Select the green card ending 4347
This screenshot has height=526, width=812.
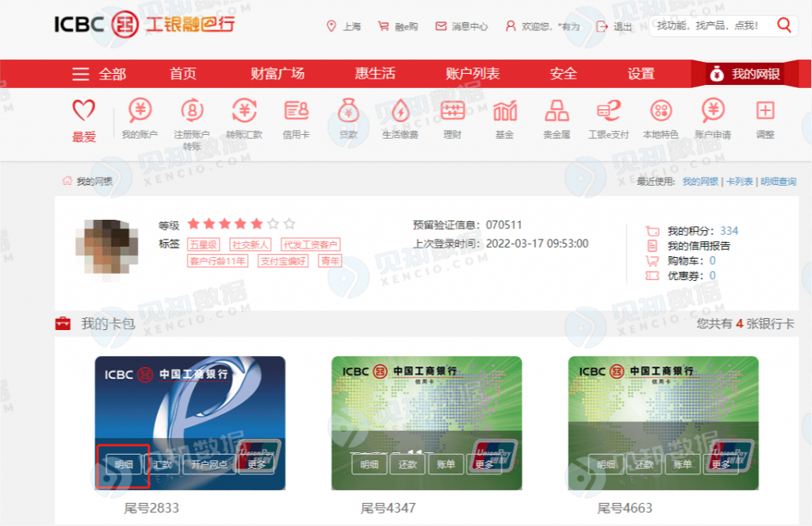pyautogui.click(x=427, y=423)
